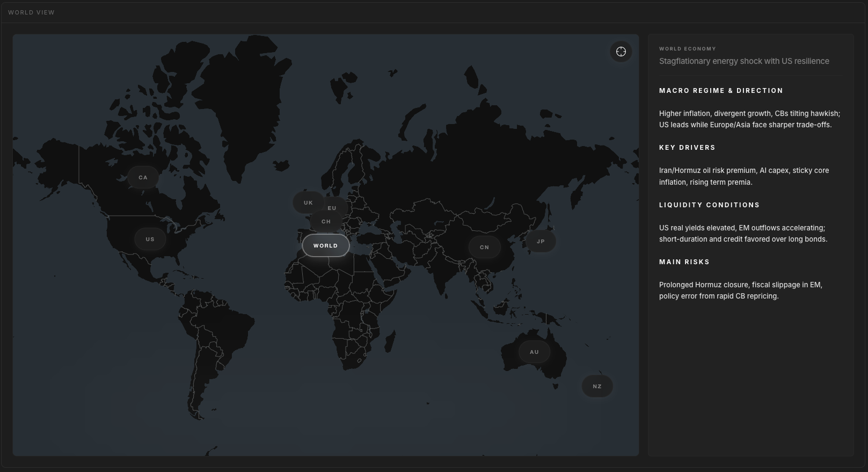
Task: Select the CH region marker
Action: [326, 221]
